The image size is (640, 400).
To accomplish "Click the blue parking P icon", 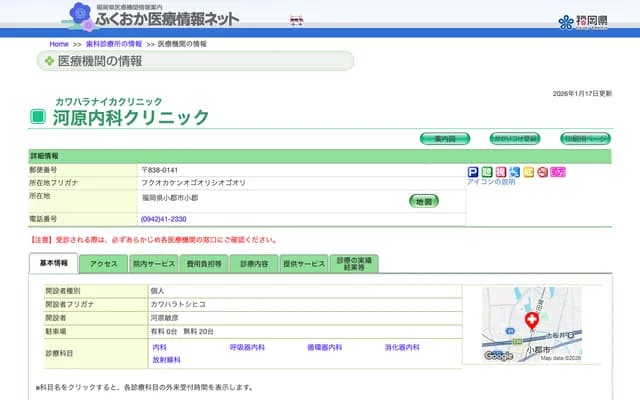I will (x=473, y=172).
